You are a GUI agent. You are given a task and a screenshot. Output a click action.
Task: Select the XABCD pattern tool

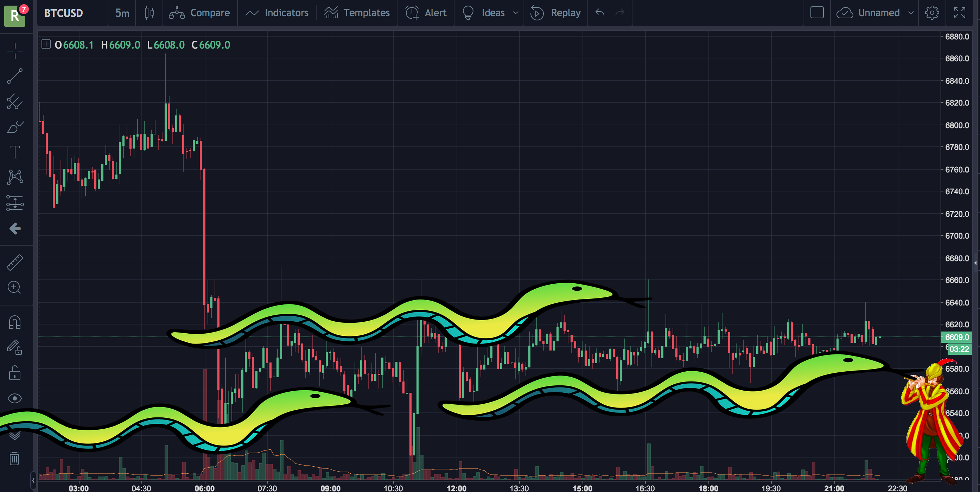(x=15, y=177)
